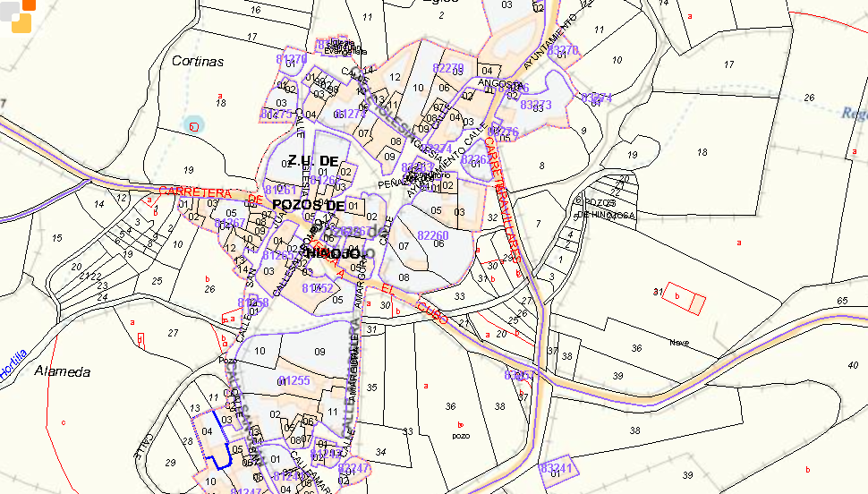This screenshot has height=494, width=868.
Task: Click the bold Z.U. DE label
Action: pos(313,161)
